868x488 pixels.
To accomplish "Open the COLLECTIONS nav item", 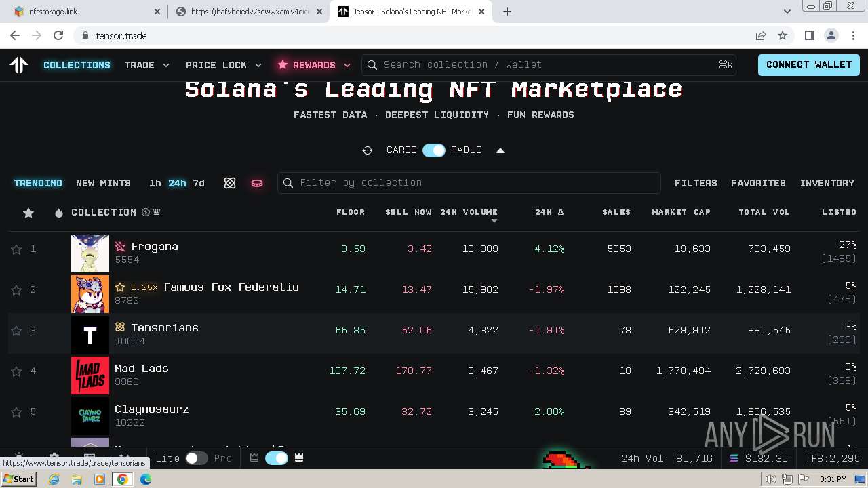I will pos(77,65).
